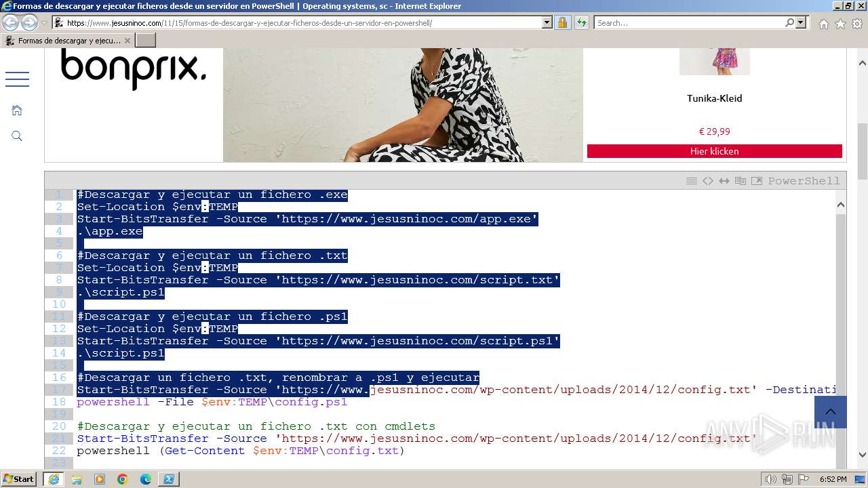The image size is (868, 488).
Task: Click into the Search box
Action: pos(688,22)
